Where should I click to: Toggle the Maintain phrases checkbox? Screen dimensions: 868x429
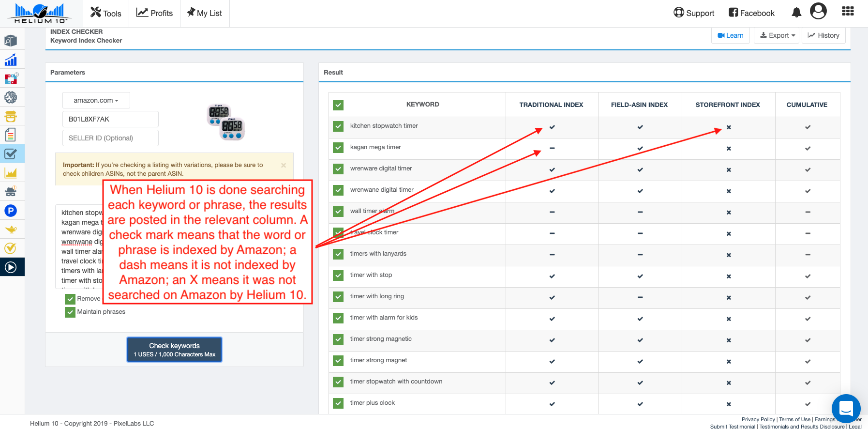coord(70,312)
